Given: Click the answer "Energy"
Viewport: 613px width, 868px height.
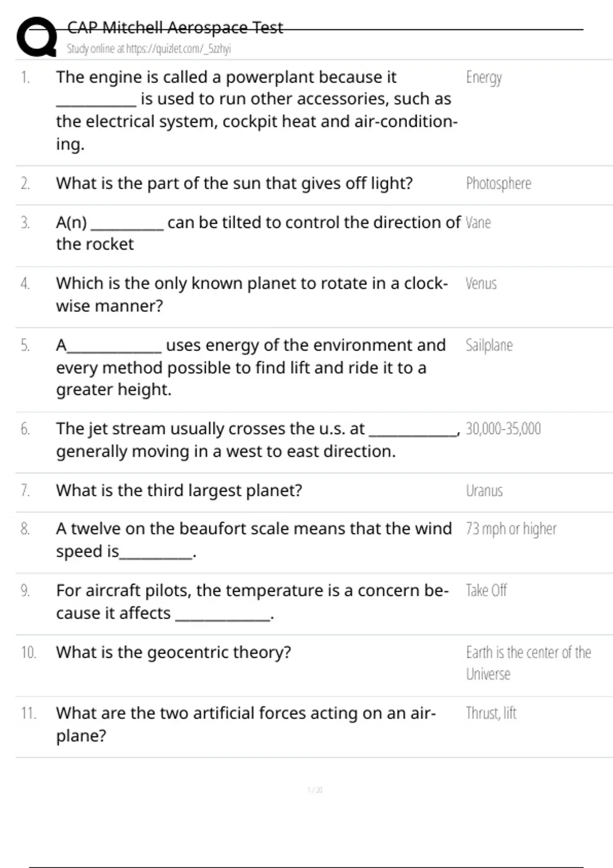Looking at the screenshot, I should pos(484,78).
